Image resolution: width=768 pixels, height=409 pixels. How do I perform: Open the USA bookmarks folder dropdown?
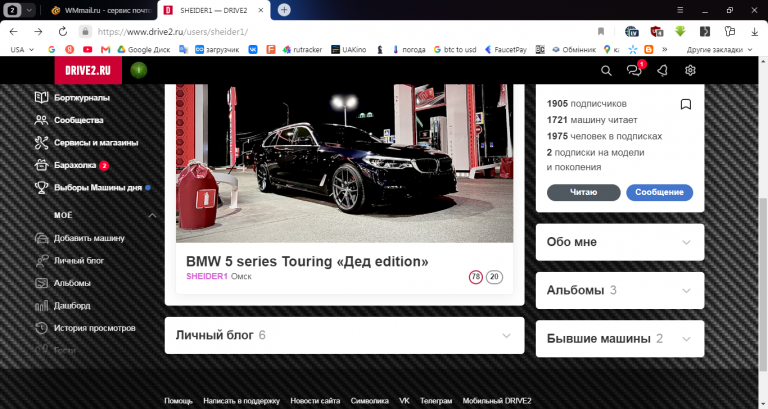point(22,49)
